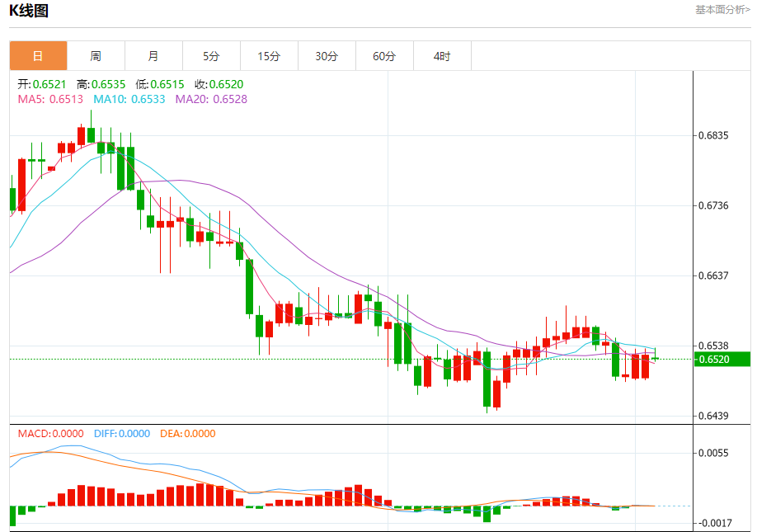Open the 30分 interval tab
The image size is (757, 532).
[327, 56]
